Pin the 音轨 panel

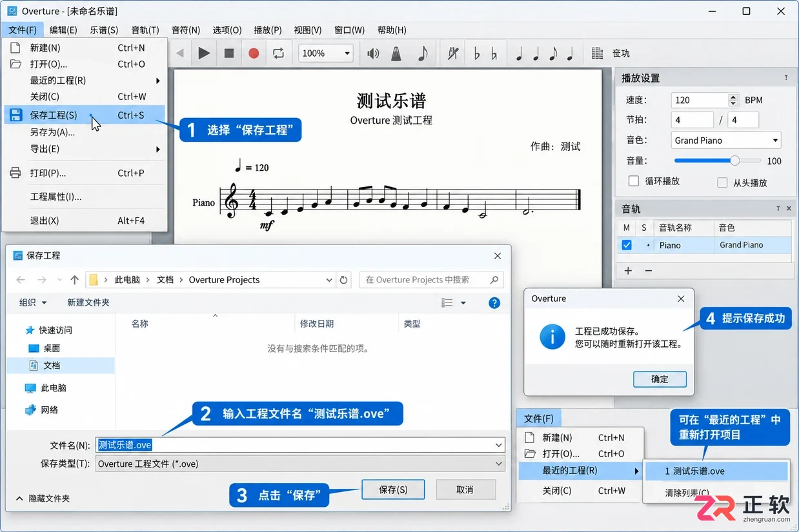(x=778, y=208)
